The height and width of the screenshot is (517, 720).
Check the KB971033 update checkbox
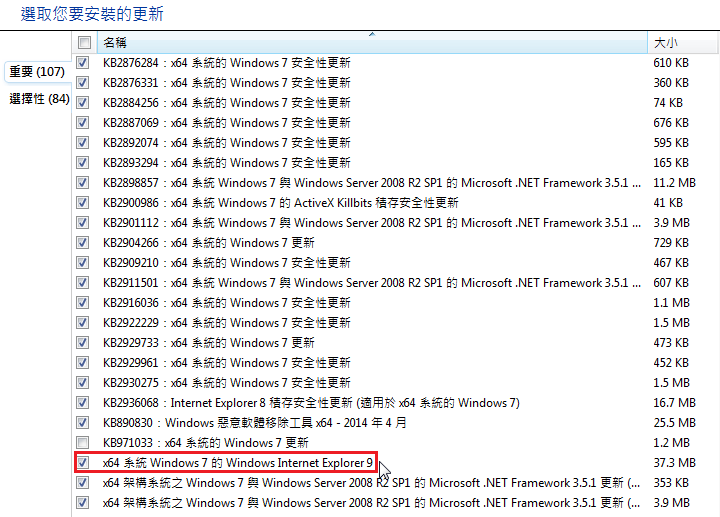click(83, 443)
